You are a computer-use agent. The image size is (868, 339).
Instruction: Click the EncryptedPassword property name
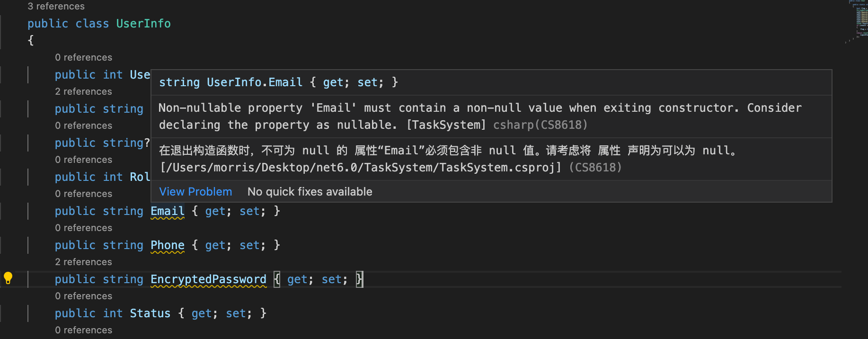208,279
